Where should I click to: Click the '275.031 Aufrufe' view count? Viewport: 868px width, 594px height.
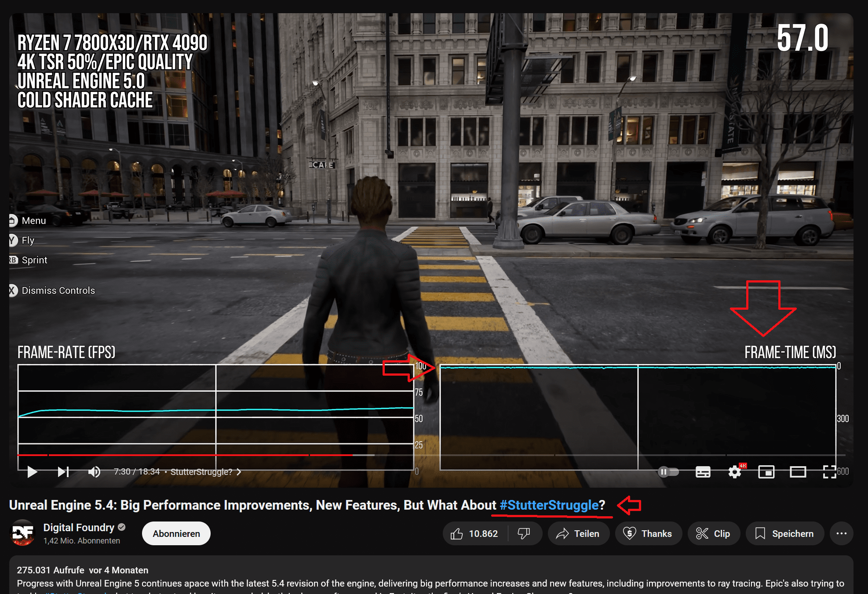point(51,570)
